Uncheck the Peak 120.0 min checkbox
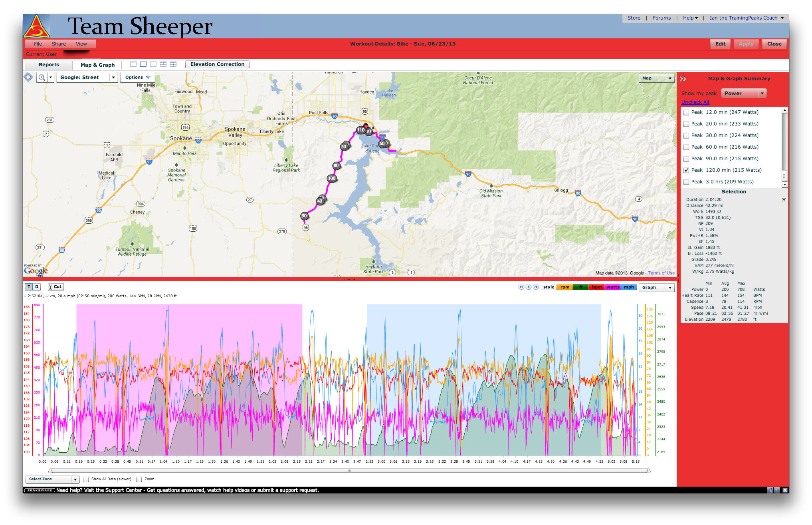This screenshot has height=525, width=812. pyautogui.click(x=687, y=170)
